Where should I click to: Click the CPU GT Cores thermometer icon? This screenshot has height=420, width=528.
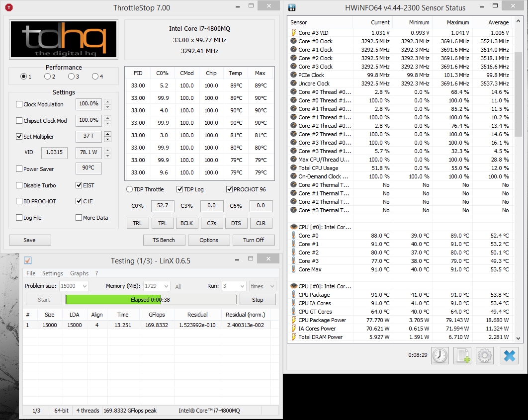point(293,312)
